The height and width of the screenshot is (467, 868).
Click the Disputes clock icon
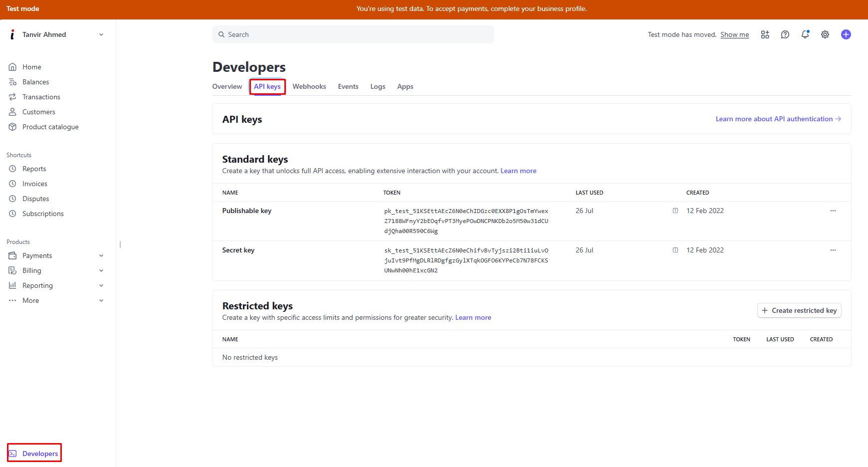[x=12, y=199]
